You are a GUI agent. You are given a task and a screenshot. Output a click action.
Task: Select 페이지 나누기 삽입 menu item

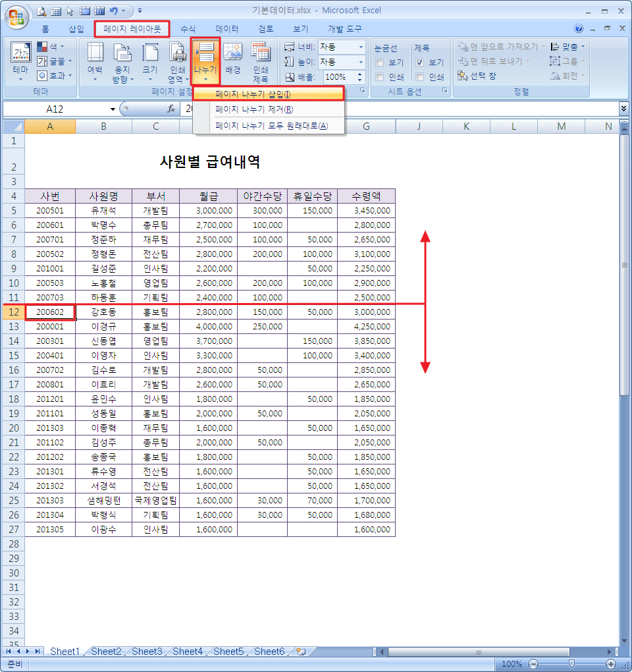pos(253,94)
